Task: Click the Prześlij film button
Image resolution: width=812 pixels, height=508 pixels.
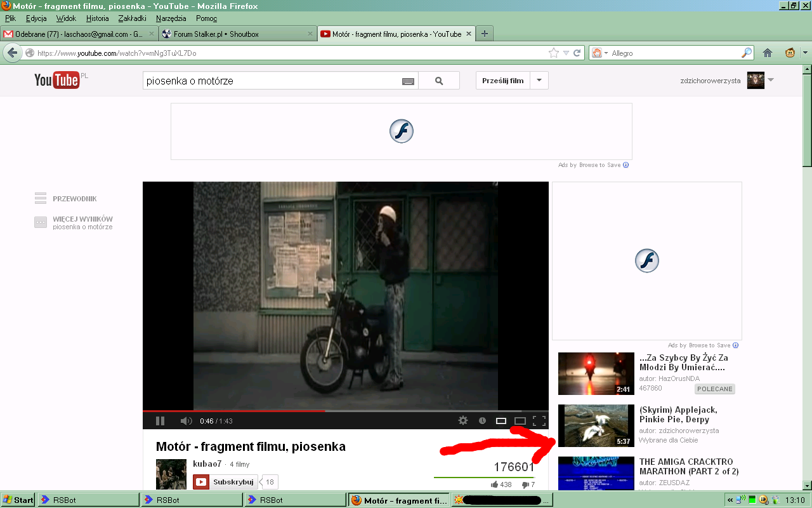Action: tap(503, 81)
